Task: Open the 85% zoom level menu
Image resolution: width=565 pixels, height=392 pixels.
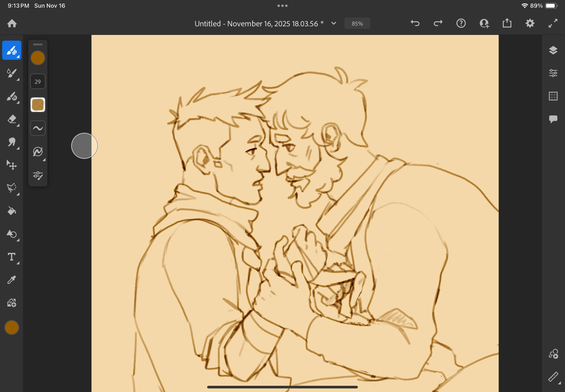Action: pyautogui.click(x=357, y=23)
